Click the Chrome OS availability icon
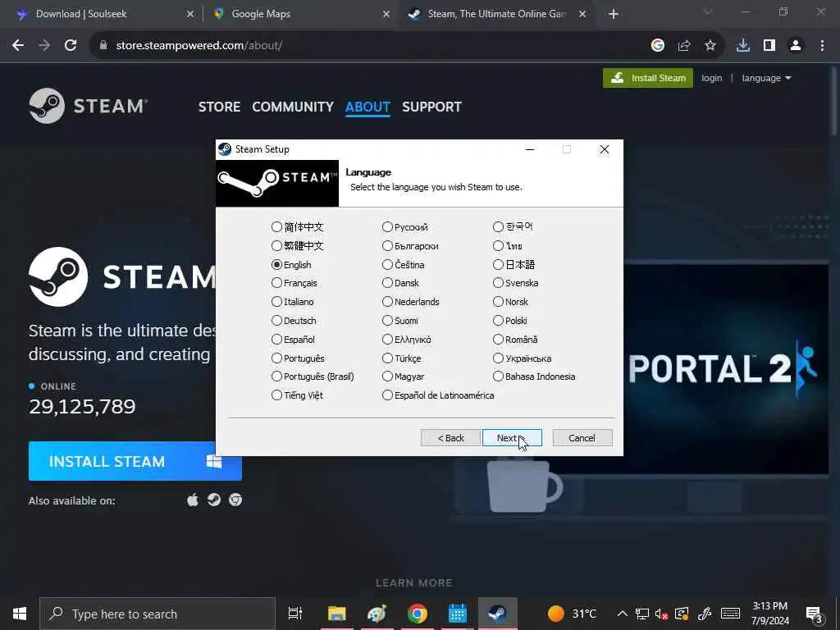 pyautogui.click(x=235, y=500)
